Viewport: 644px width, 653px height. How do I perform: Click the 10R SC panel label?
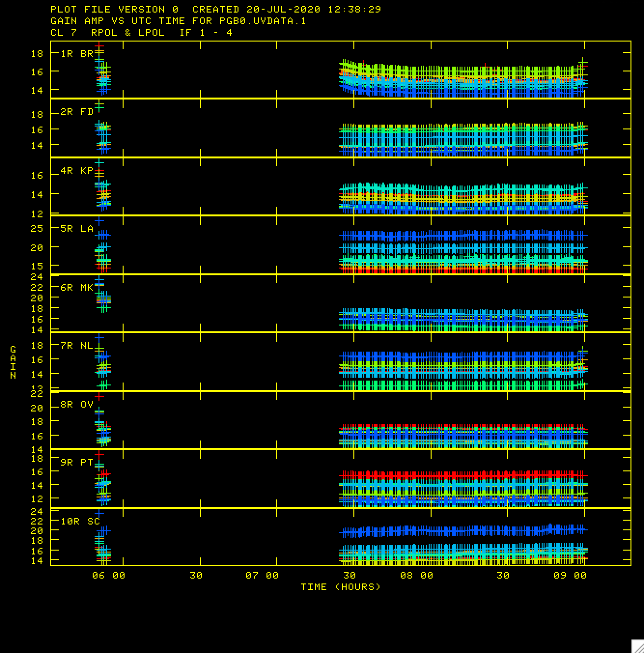80,521
